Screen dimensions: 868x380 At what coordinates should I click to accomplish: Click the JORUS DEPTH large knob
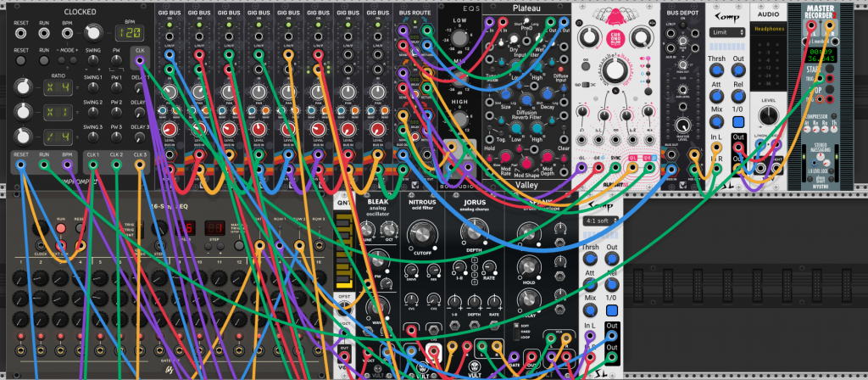tap(474, 232)
